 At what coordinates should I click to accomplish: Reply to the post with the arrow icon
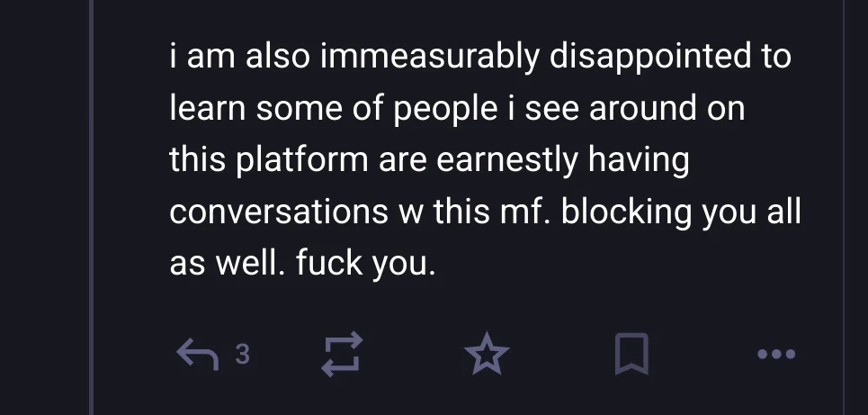(198, 355)
